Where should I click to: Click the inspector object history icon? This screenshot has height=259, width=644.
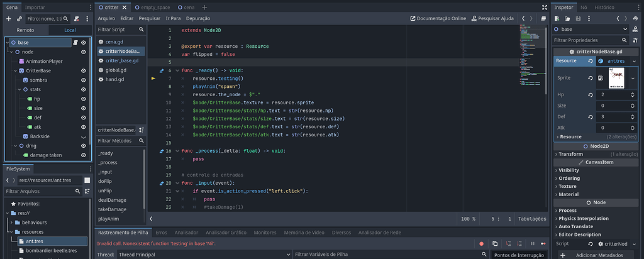pyautogui.click(x=636, y=19)
